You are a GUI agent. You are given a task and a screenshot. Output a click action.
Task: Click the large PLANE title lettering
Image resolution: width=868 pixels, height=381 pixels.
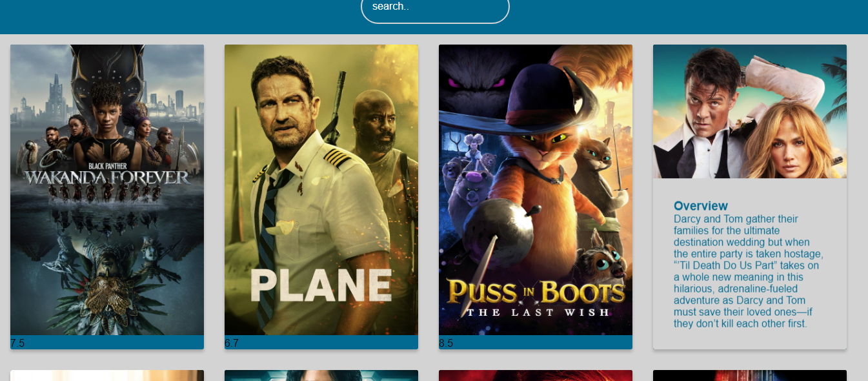(x=321, y=285)
